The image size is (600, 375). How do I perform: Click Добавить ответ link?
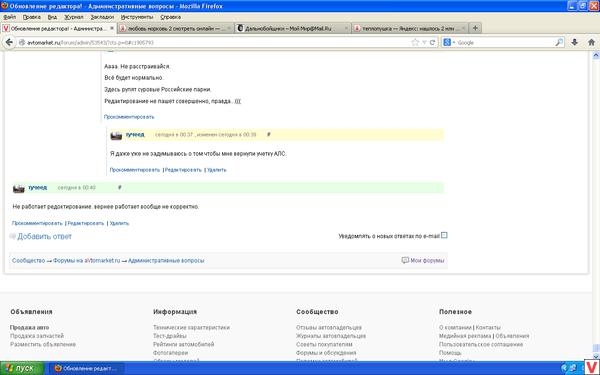tap(44, 236)
